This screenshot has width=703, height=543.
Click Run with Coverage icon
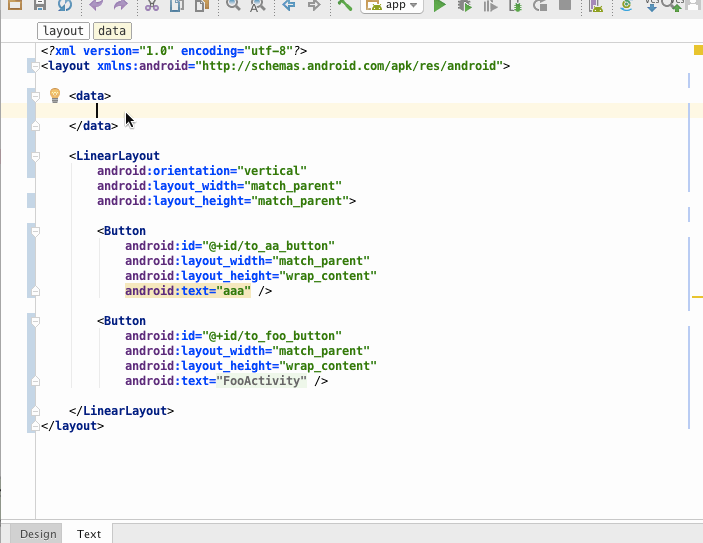coord(490,5)
